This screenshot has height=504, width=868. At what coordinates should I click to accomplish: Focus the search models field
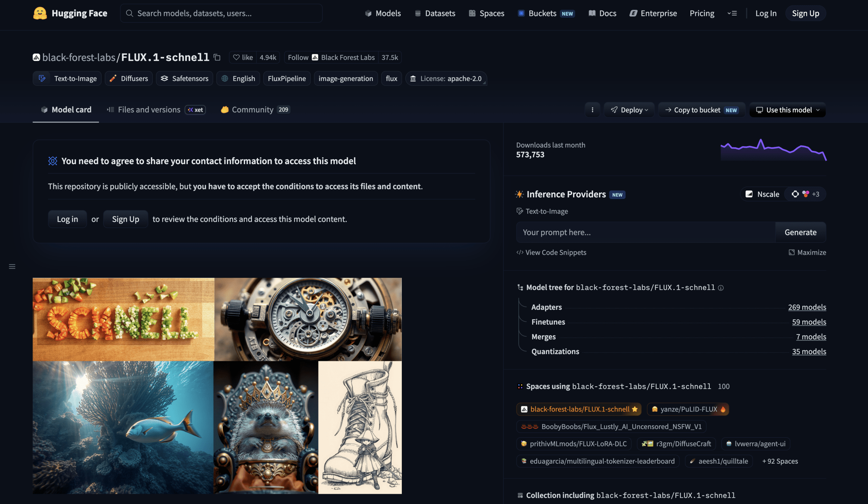[x=221, y=13]
